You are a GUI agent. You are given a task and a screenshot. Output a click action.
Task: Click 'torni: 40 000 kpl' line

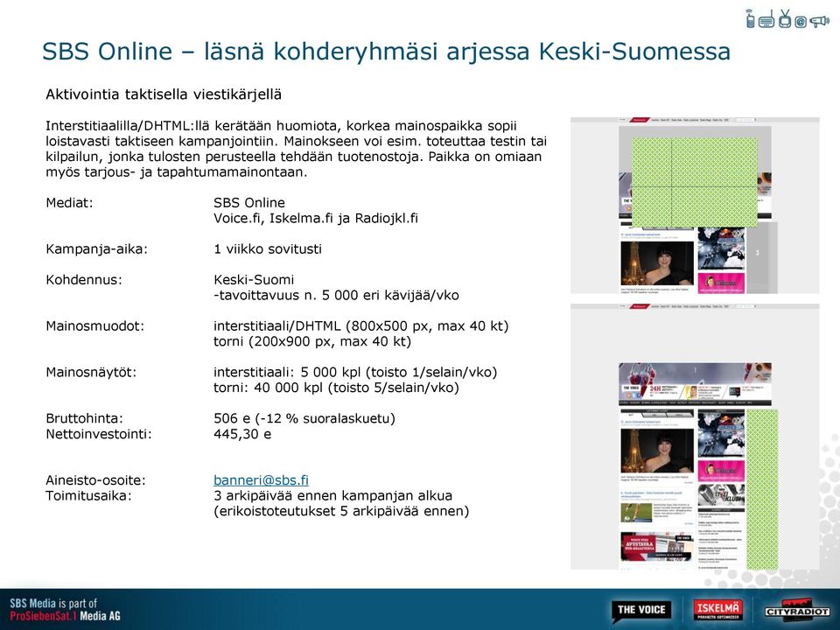[x=336, y=388]
